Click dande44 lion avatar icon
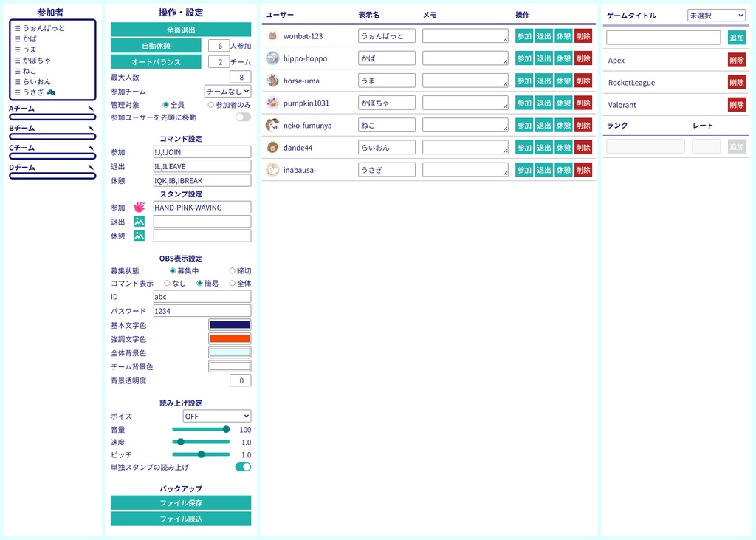Image resolution: width=756 pixels, height=540 pixels. 272,147
